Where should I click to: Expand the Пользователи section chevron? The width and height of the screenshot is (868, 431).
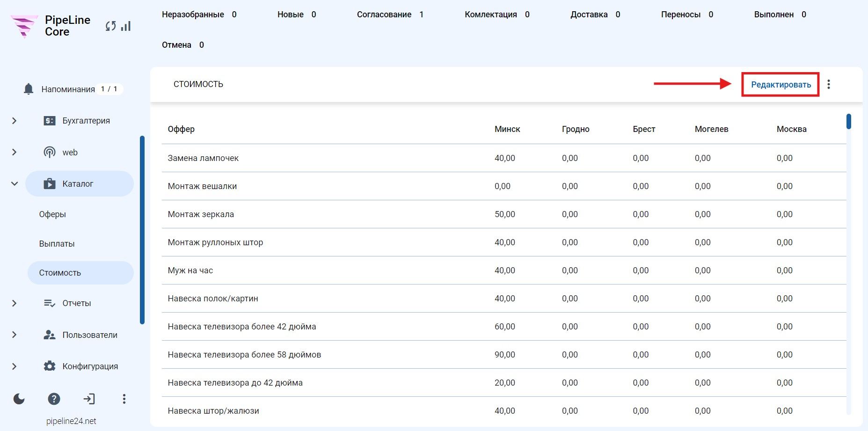coord(15,335)
